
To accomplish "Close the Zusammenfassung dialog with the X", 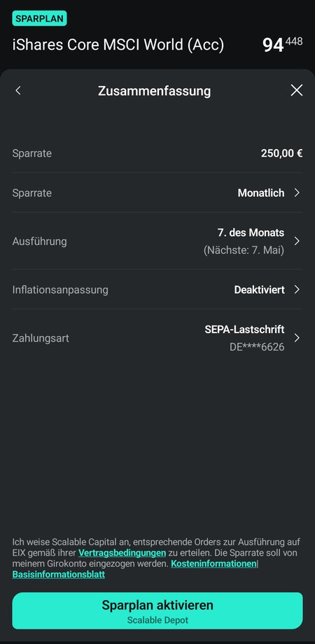I will click(297, 90).
